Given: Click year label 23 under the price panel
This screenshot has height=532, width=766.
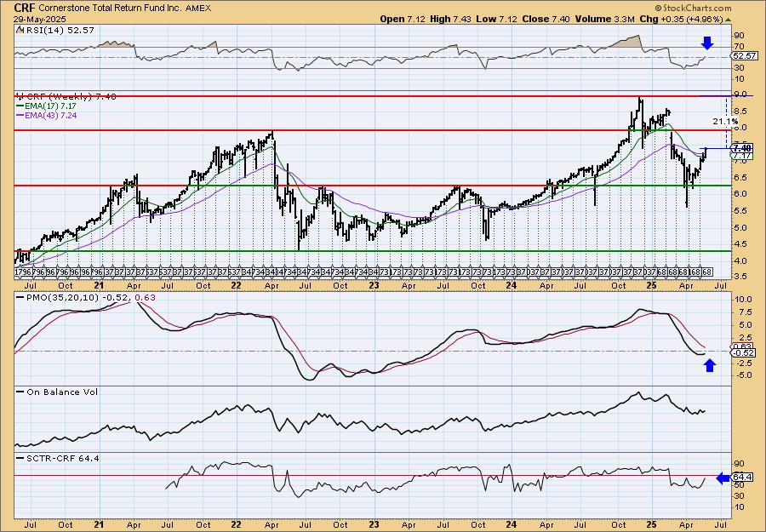Looking at the screenshot, I should point(374,286).
